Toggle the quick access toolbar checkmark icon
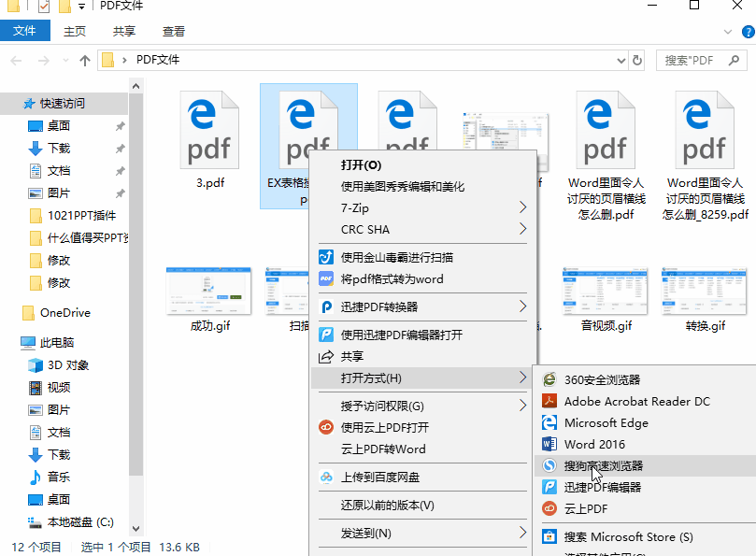This screenshot has height=556, width=756. 43,7
